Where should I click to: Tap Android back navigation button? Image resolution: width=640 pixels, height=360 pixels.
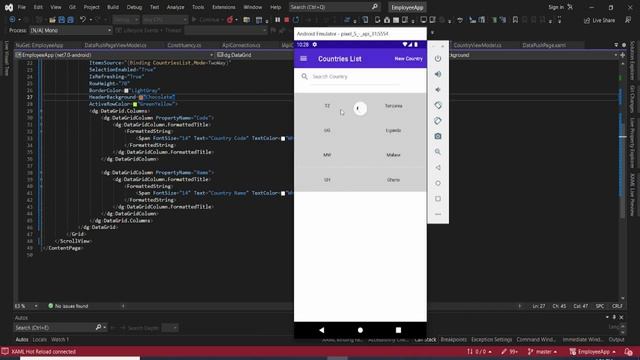coord(322,330)
